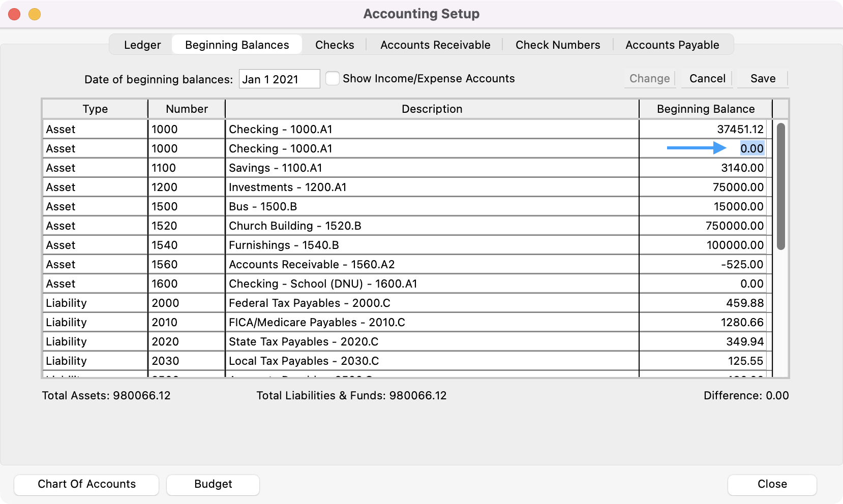Click the Description column header

432,109
